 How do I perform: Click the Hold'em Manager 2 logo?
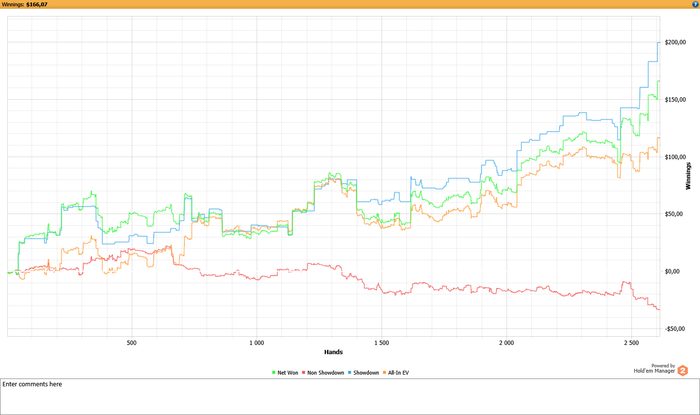(683, 370)
